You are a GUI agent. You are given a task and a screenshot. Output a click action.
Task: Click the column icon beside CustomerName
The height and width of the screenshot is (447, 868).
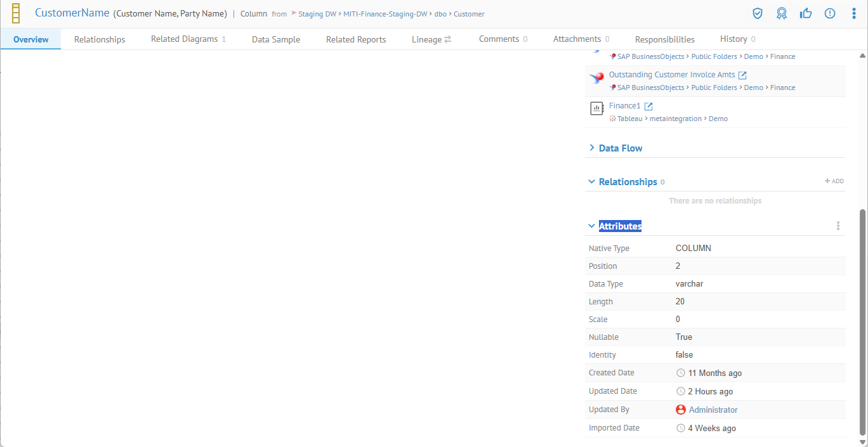[x=16, y=13]
